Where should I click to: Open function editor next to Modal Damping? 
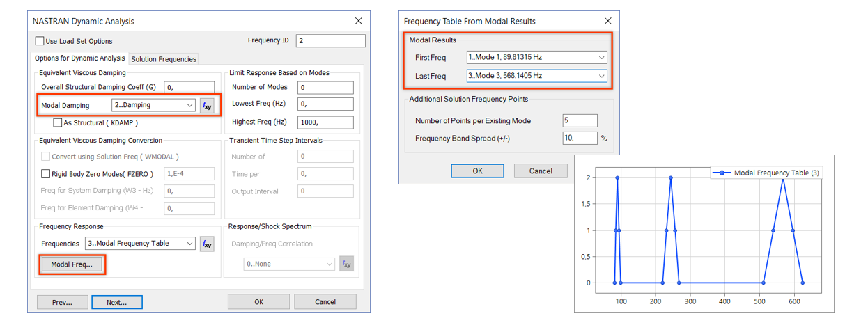coord(207,106)
